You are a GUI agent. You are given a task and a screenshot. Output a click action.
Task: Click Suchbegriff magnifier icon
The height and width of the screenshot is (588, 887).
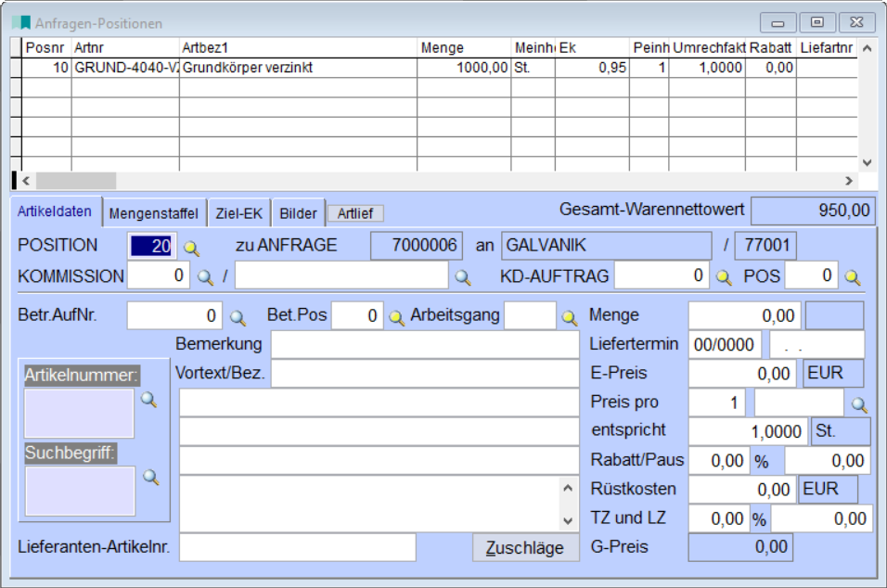[150, 477]
